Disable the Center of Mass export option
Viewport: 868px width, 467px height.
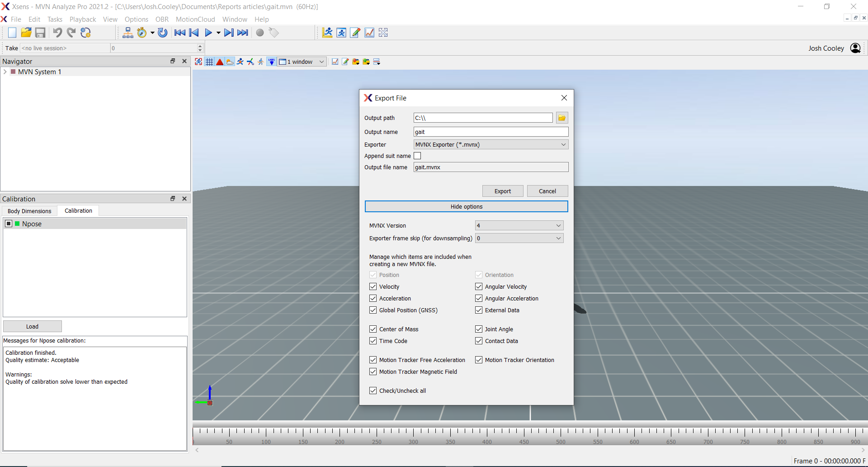373,329
